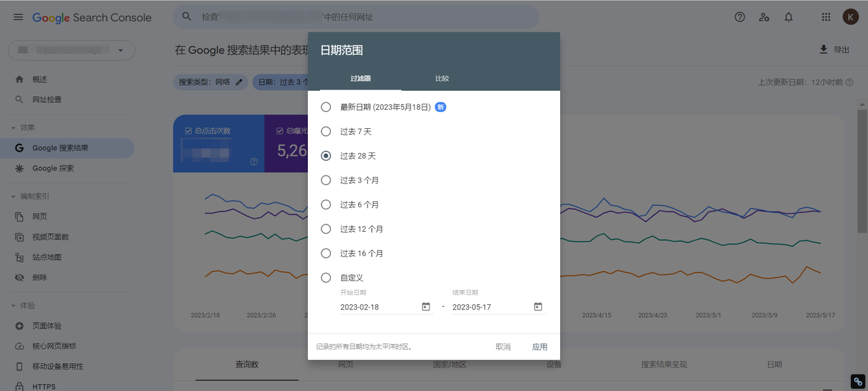
Task: Click the Google Search Console logo
Action: pyautogui.click(x=92, y=18)
